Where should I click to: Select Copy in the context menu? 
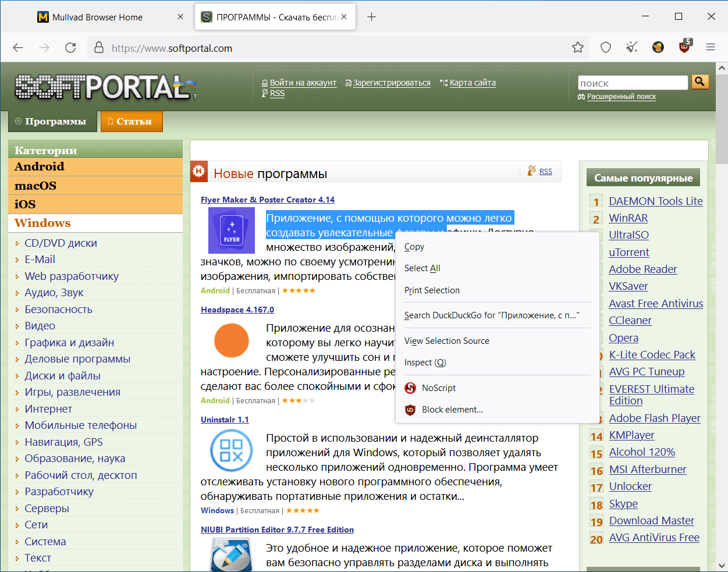click(414, 247)
